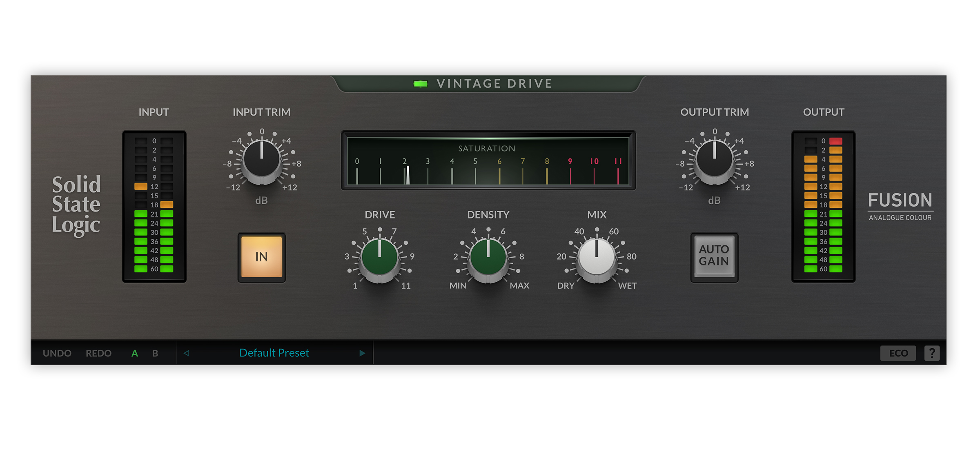Toggle the Vintage Drive green power LED
This screenshot has height=459, width=980.
point(420,84)
